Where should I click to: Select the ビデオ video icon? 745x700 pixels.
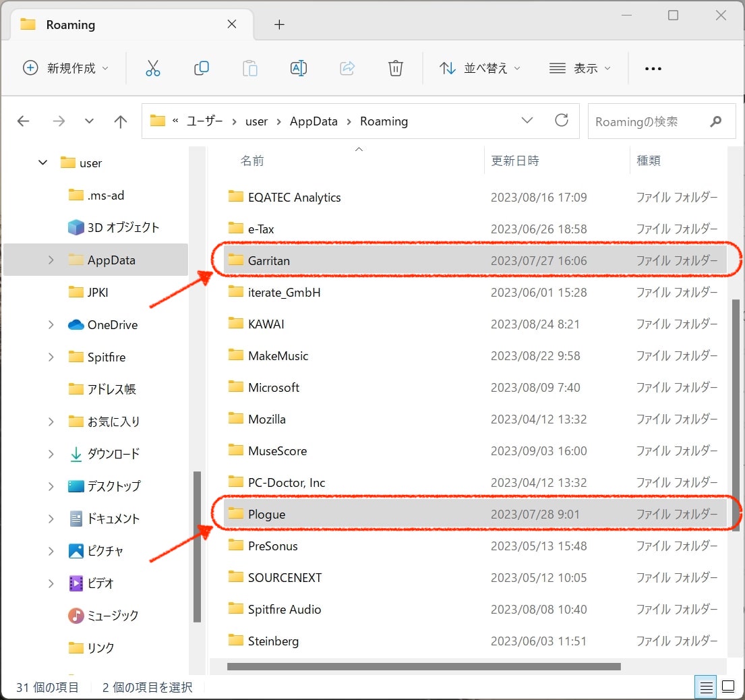tap(76, 583)
